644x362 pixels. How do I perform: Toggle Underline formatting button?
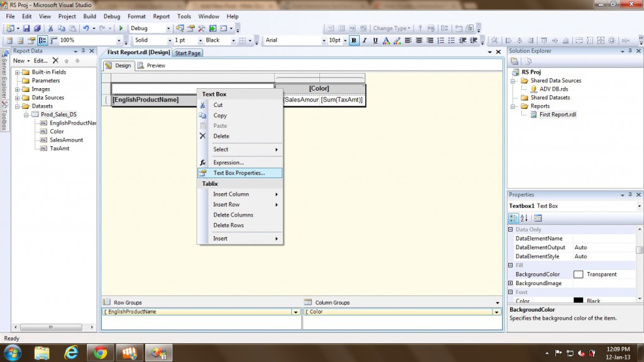(x=375, y=40)
